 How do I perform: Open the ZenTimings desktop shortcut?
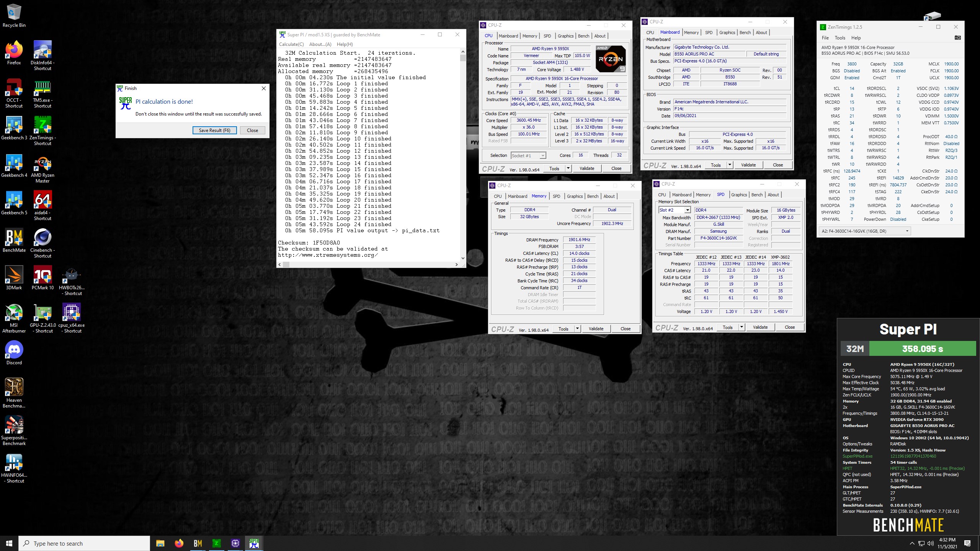42,130
